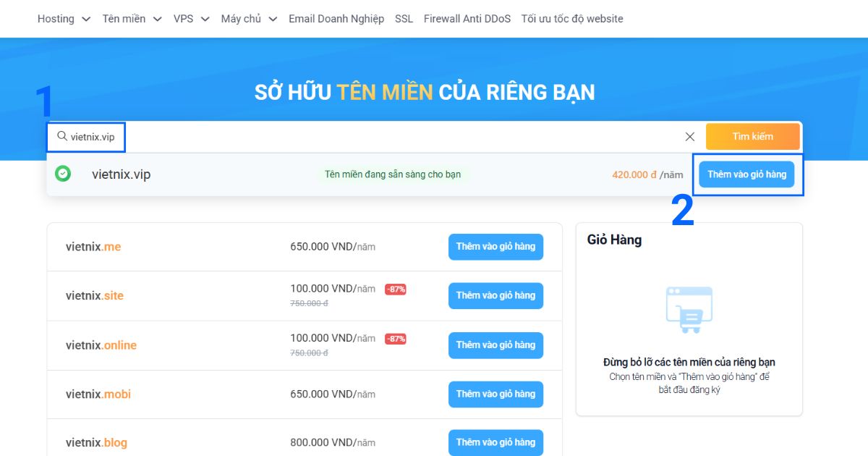Add vietnix.me to the cart
The width and height of the screenshot is (868, 456).
[495, 247]
